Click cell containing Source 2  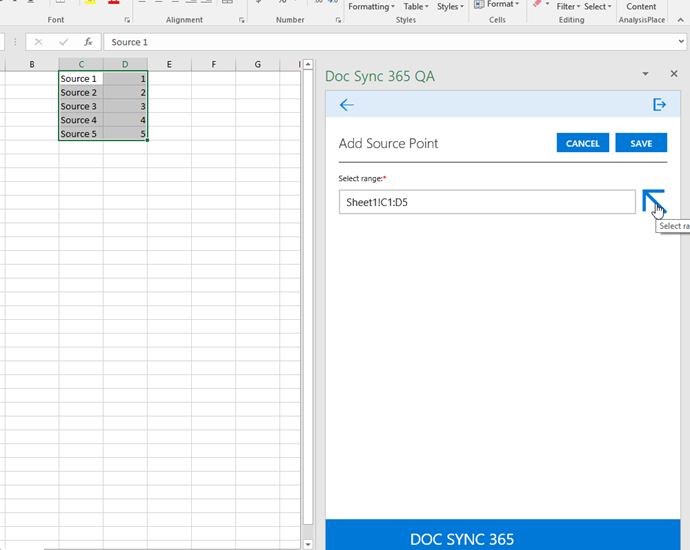coord(81,92)
